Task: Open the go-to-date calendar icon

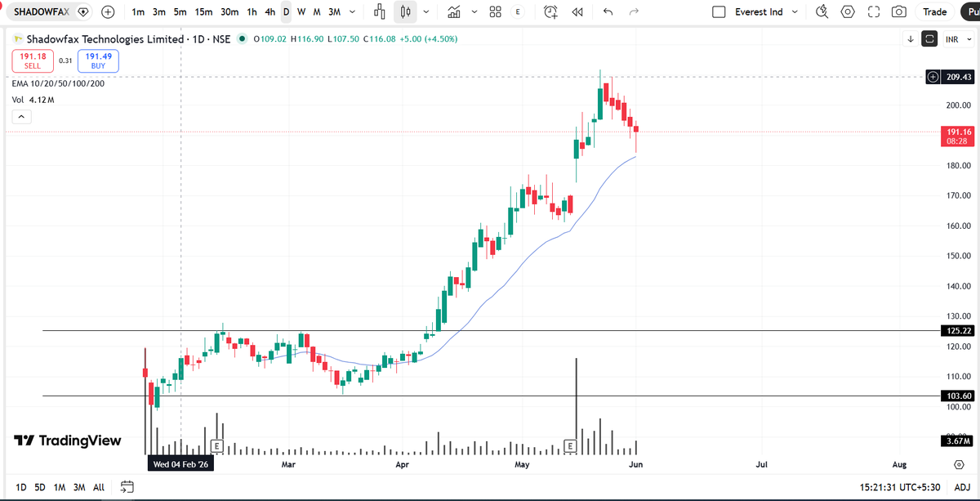Action: [127, 487]
